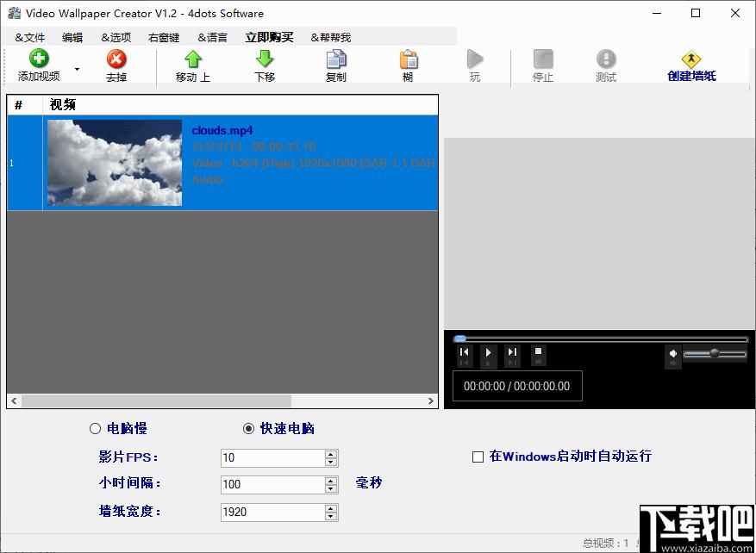The height and width of the screenshot is (553, 756).
Task: Decrease 影片FPS value with down arrow
Action: (331, 462)
